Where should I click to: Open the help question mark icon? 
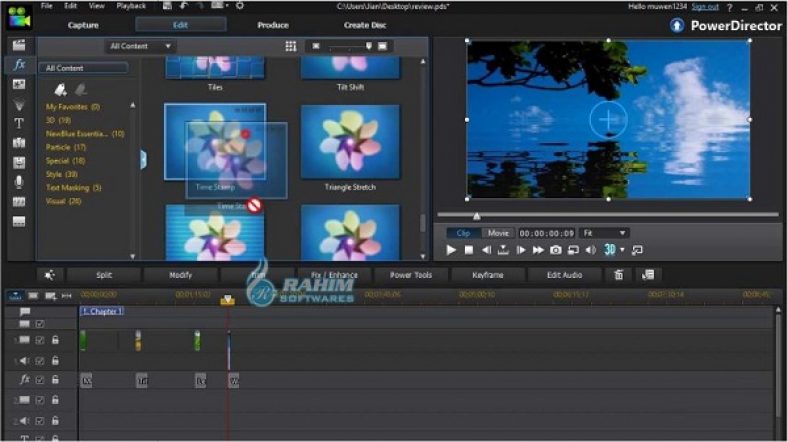(x=729, y=8)
